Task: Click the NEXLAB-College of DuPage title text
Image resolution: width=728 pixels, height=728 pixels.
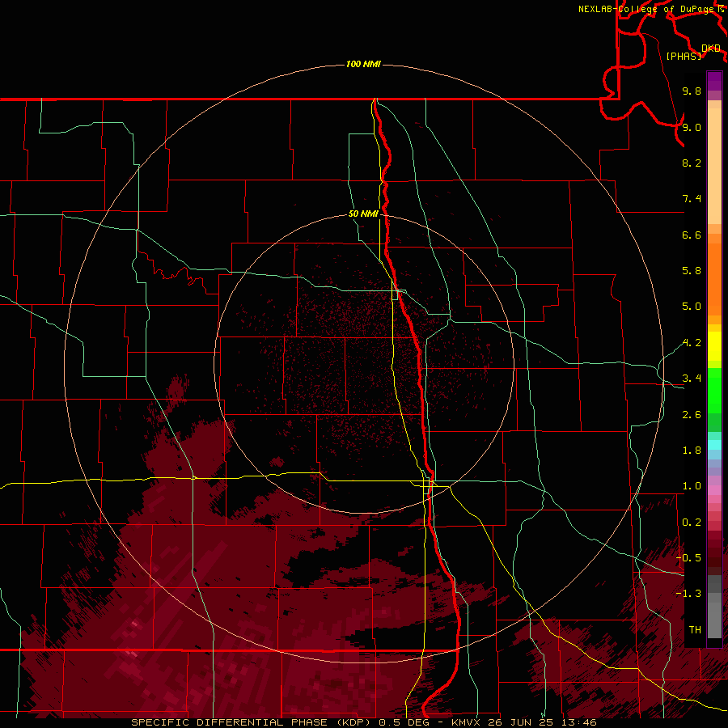Action: pyautogui.click(x=647, y=9)
